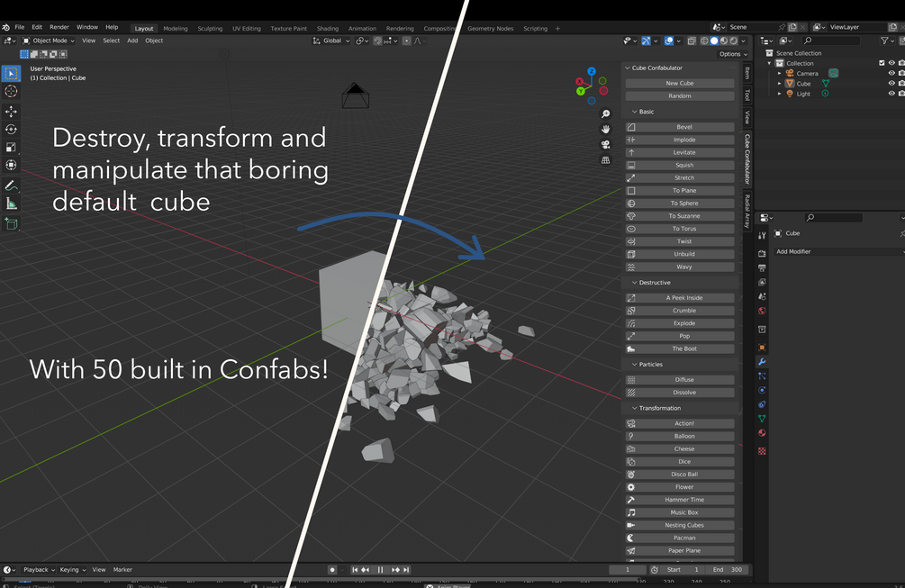Open the Cube Confabulator sidebar tab

click(x=747, y=159)
